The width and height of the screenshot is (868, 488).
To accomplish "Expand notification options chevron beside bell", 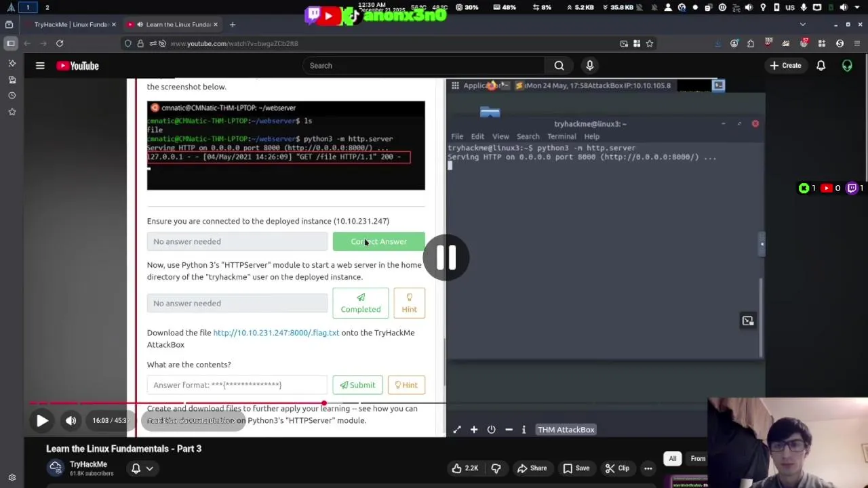I will pyautogui.click(x=150, y=468).
